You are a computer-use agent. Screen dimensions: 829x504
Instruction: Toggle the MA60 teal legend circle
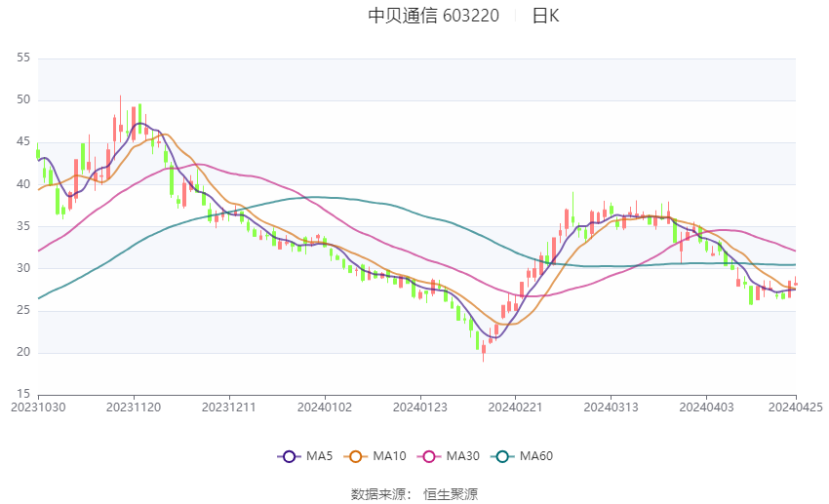pos(502,456)
